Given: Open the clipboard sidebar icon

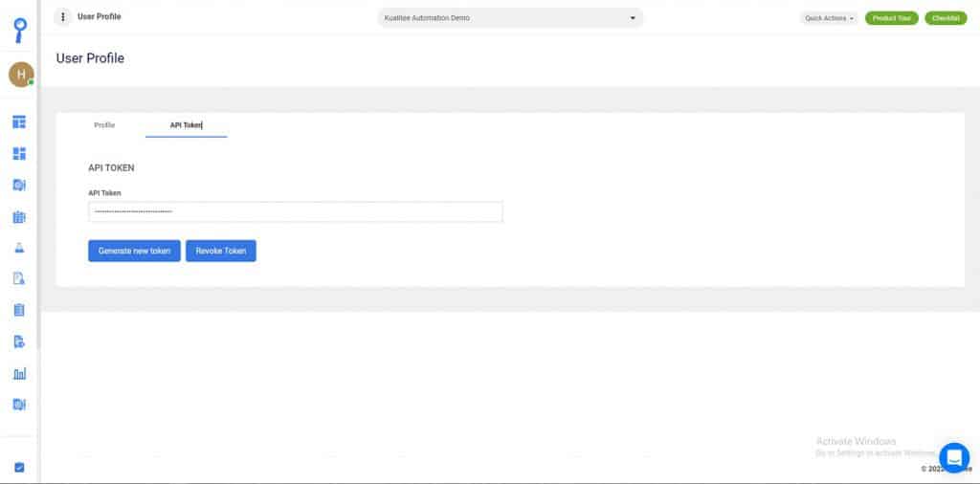Looking at the screenshot, I should click(x=19, y=310).
